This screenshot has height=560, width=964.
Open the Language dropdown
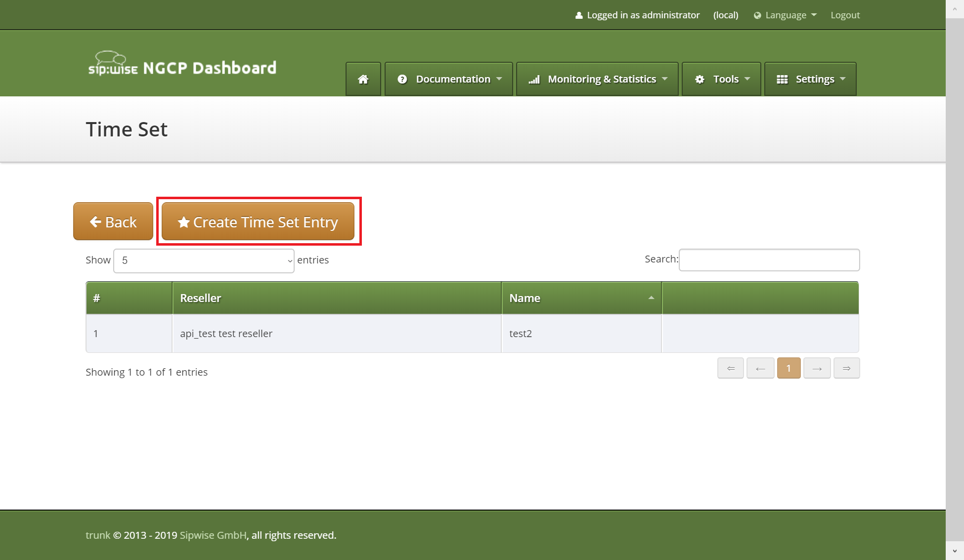click(x=785, y=15)
